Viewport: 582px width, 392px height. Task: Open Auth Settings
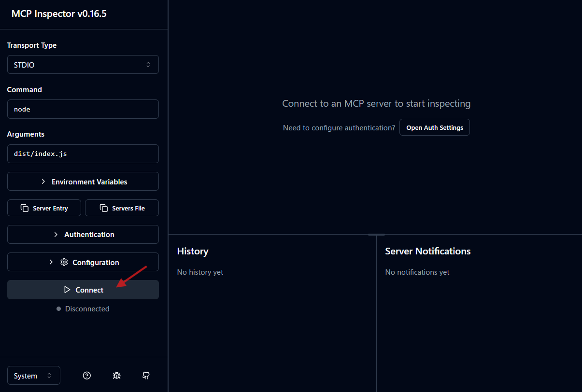pyautogui.click(x=435, y=127)
